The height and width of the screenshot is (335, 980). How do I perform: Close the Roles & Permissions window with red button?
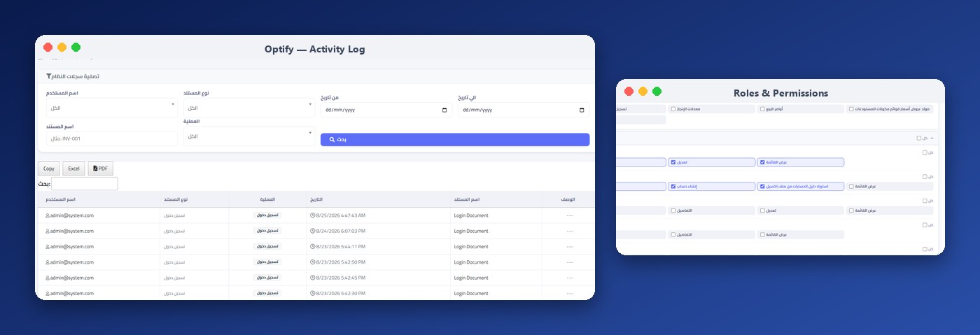[629, 92]
